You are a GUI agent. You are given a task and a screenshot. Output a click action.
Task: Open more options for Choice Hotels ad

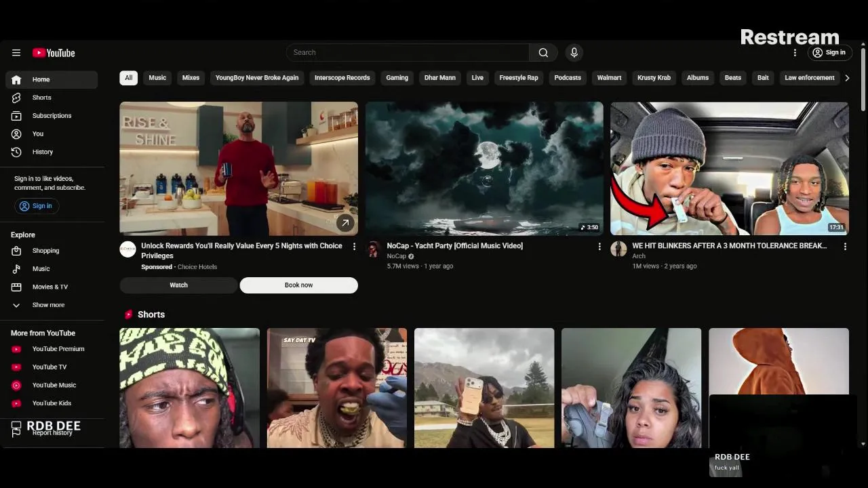click(354, 247)
